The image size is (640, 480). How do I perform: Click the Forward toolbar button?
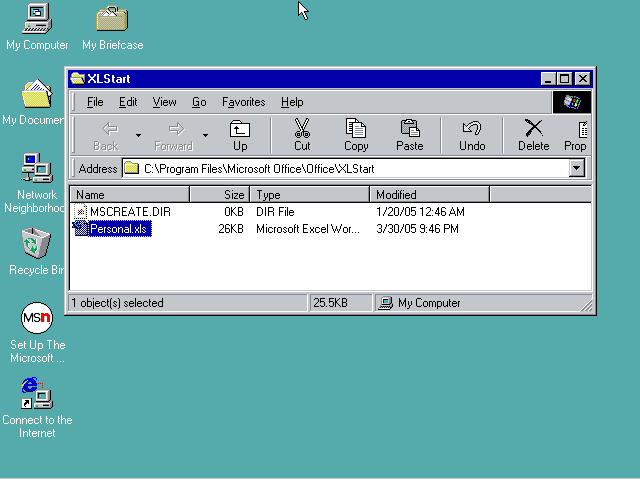tap(174, 136)
